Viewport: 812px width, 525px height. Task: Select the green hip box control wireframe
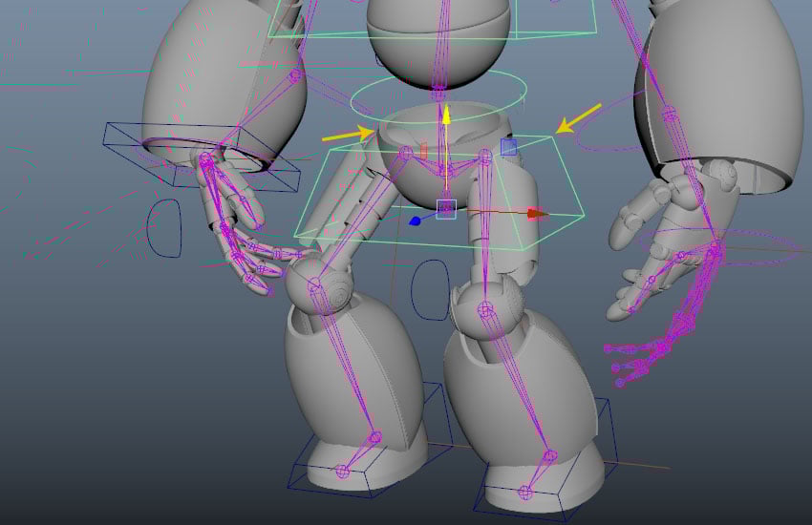(x=439, y=194)
